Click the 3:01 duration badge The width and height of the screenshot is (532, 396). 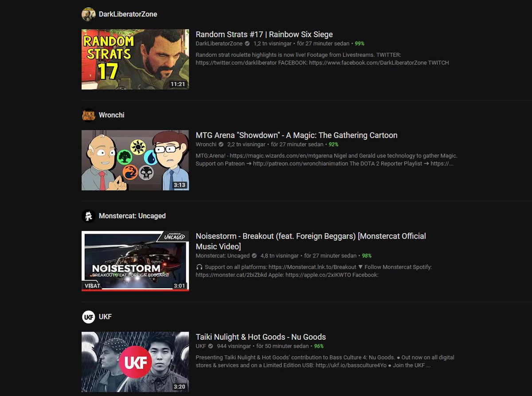coord(180,286)
